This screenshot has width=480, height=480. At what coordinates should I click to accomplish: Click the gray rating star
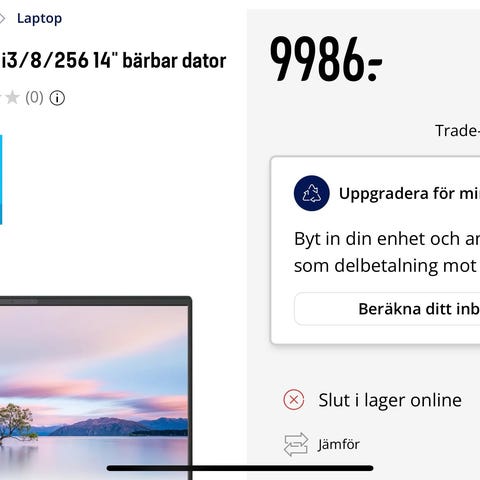[x=12, y=98]
